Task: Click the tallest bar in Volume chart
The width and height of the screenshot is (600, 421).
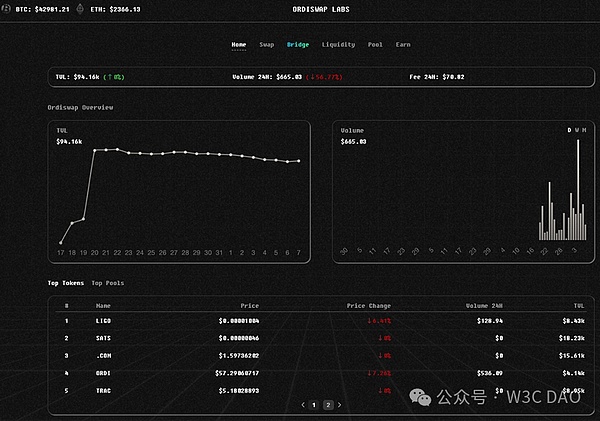Action: 577,190
